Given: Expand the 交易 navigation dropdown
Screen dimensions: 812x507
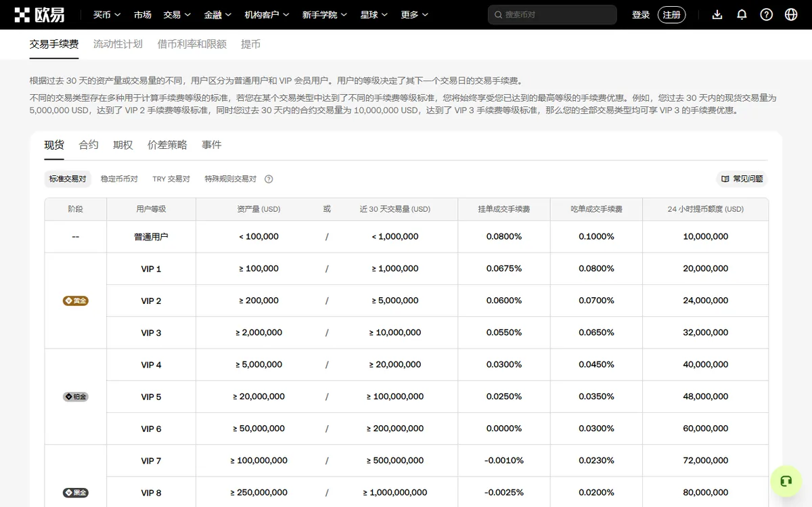Looking at the screenshot, I should pyautogui.click(x=177, y=14).
